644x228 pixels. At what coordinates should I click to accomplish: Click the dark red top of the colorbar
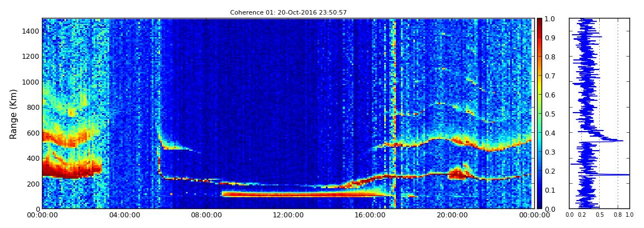(x=539, y=22)
